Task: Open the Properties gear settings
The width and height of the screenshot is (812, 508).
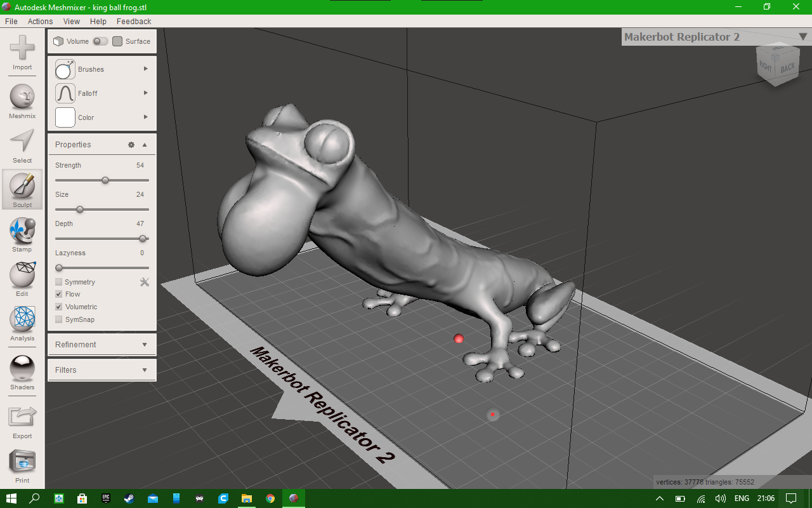Action: pos(131,145)
